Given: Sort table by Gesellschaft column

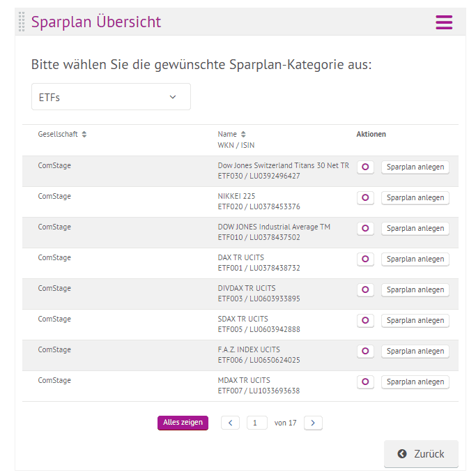Looking at the screenshot, I should point(84,134).
